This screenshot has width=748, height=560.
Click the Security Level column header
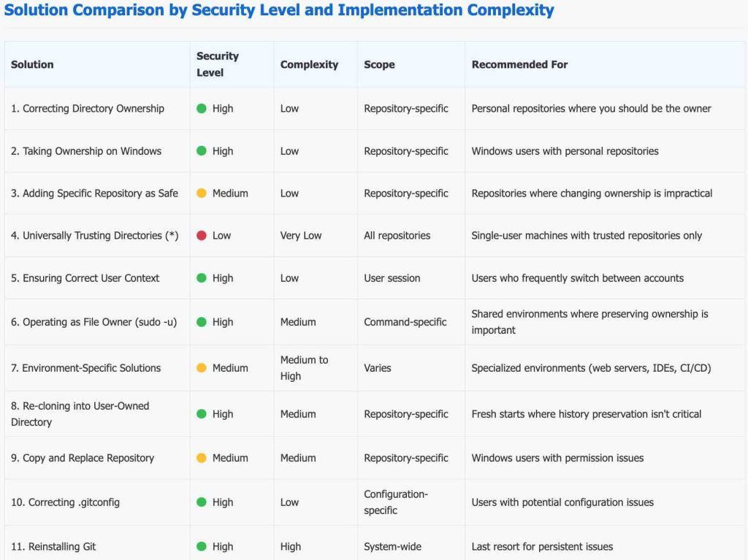pos(218,64)
